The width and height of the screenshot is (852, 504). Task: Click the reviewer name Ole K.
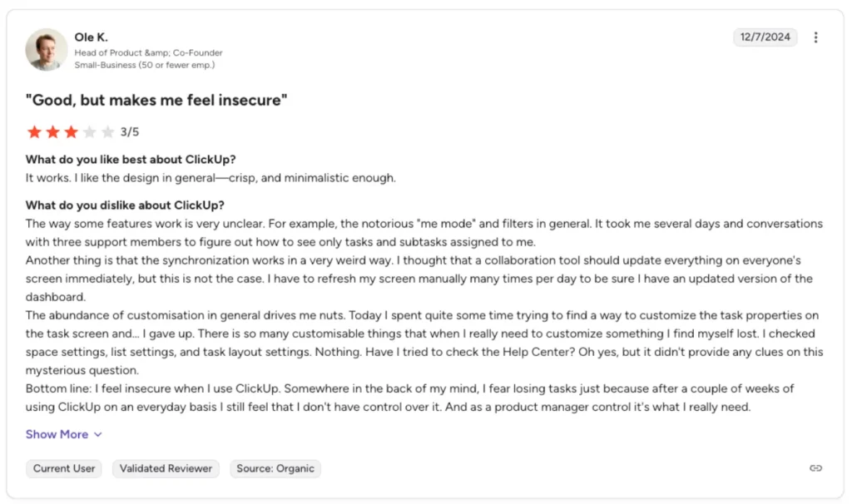tap(92, 37)
